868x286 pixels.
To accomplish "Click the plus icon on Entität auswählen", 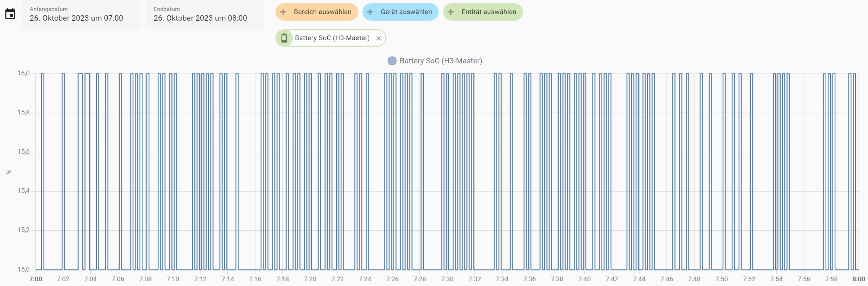I will (x=451, y=12).
